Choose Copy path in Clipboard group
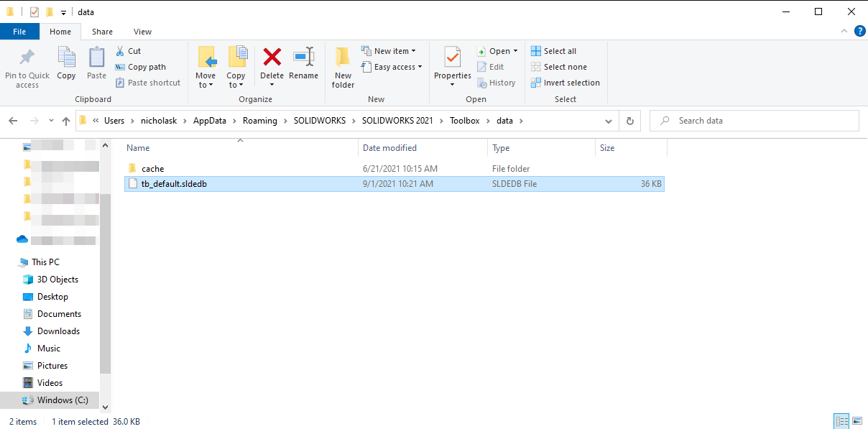The image size is (868, 429). click(140, 67)
